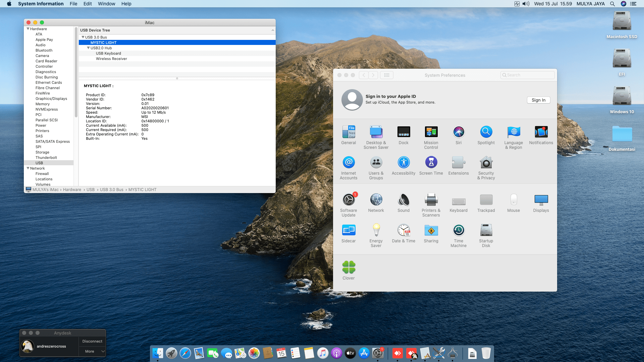Open Internet Accounts preferences
The width and height of the screenshot is (644, 362).
348,168
